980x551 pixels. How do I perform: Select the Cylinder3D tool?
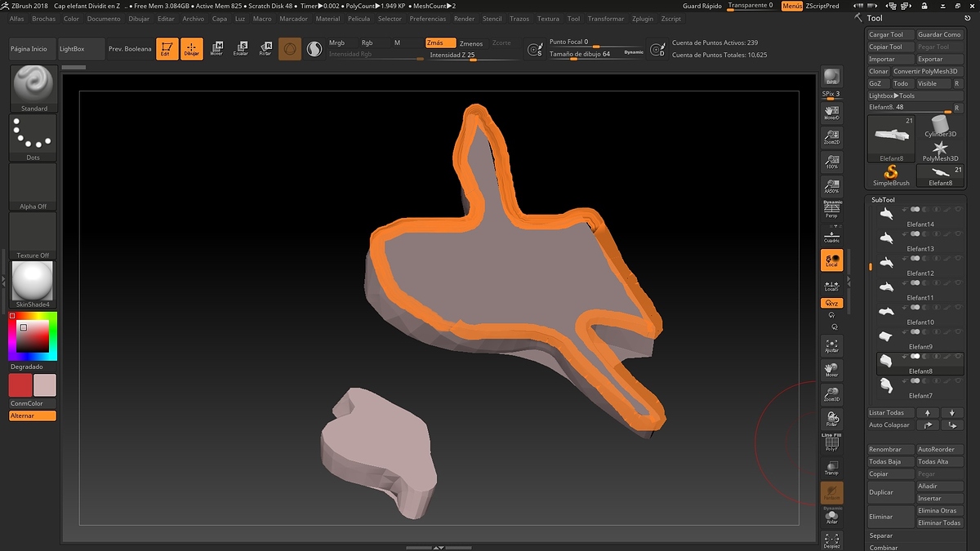(x=940, y=126)
